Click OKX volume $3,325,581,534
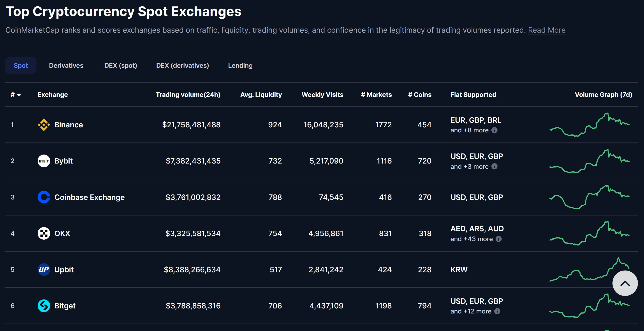644x331 pixels. (193, 233)
